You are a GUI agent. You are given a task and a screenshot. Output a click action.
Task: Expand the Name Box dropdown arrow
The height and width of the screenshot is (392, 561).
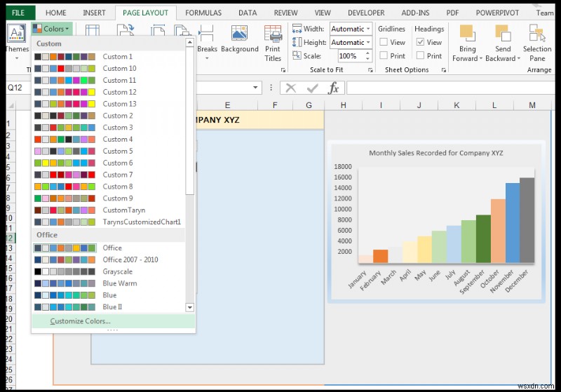[x=255, y=88]
